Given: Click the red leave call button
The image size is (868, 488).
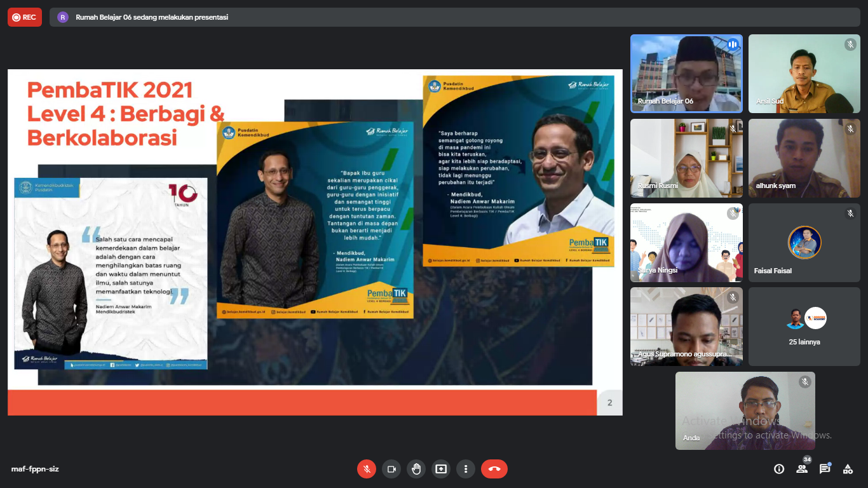Looking at the screenshot, I should [x=494, y=469].
